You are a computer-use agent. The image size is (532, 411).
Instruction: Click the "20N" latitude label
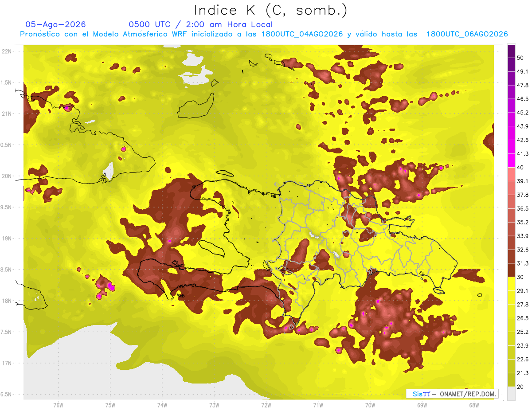click(x=8, y=176)
